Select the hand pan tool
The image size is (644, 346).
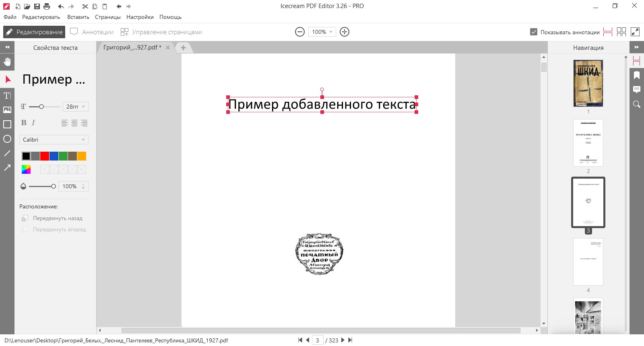tap(7, 62)
